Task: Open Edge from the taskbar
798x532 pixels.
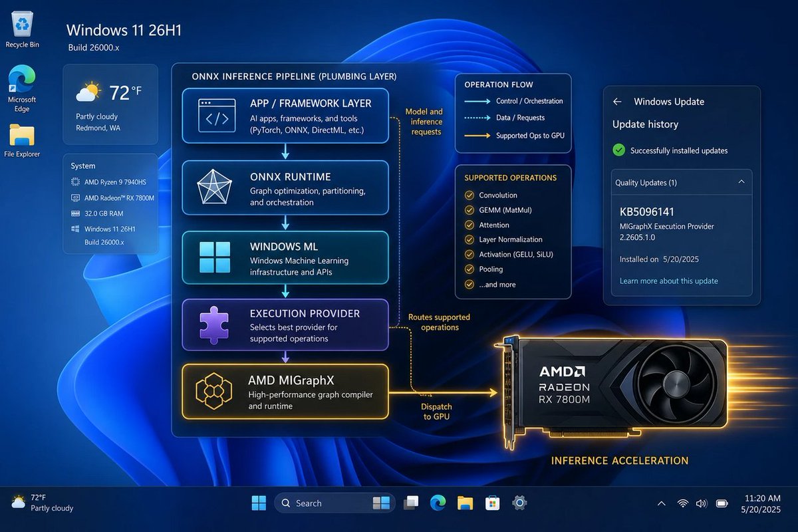Action: coord(438,503)
